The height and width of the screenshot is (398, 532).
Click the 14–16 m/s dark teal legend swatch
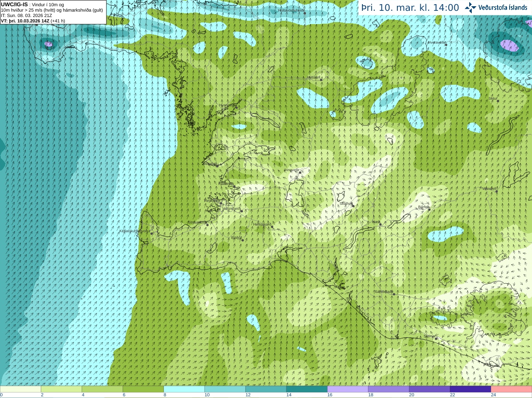pos(307,389)
